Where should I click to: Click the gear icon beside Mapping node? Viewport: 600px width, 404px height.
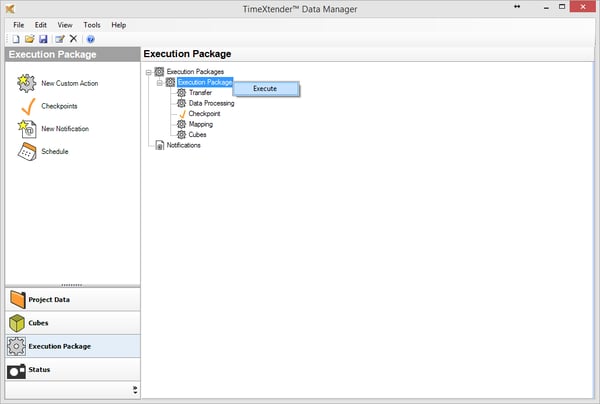pyautogui.click(x=181, y=124)
